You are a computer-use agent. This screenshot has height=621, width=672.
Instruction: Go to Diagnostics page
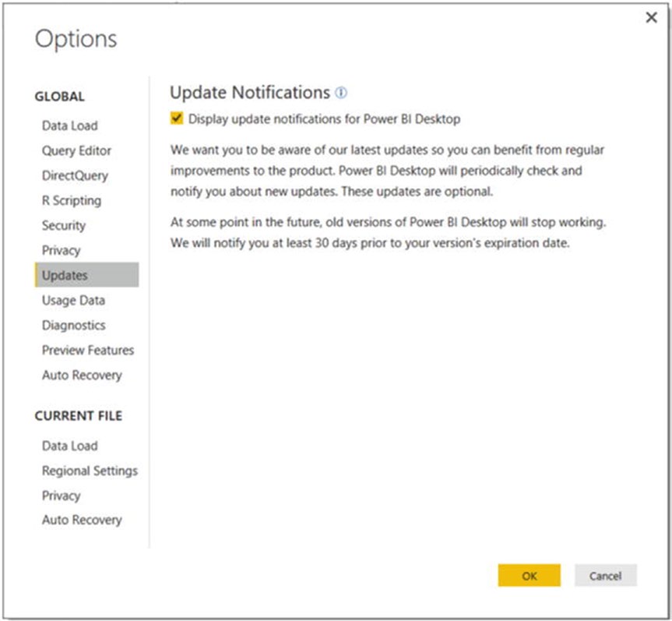[74, 326]
